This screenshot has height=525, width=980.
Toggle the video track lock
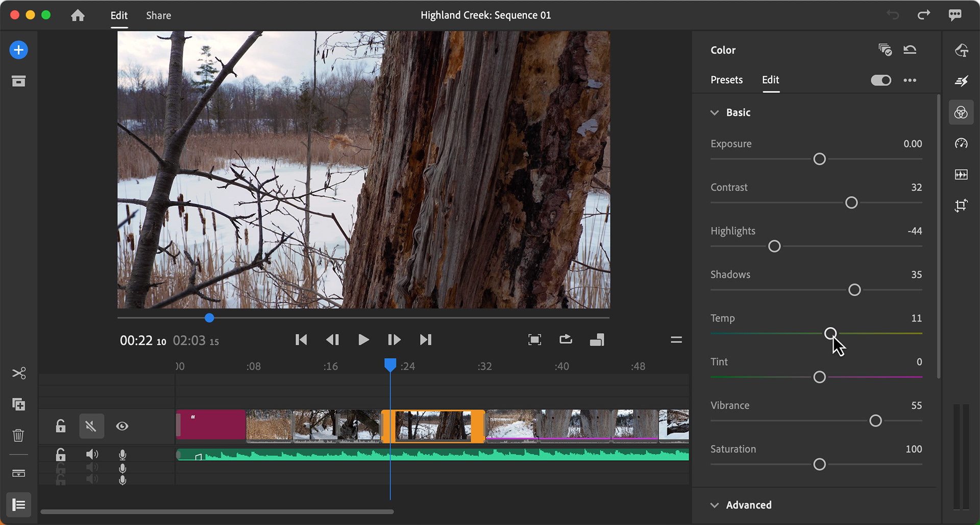[61, 426]
